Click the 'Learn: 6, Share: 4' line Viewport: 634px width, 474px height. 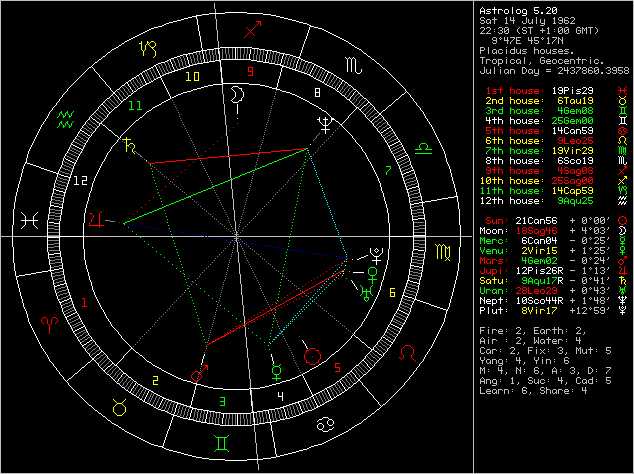[533, 391]
